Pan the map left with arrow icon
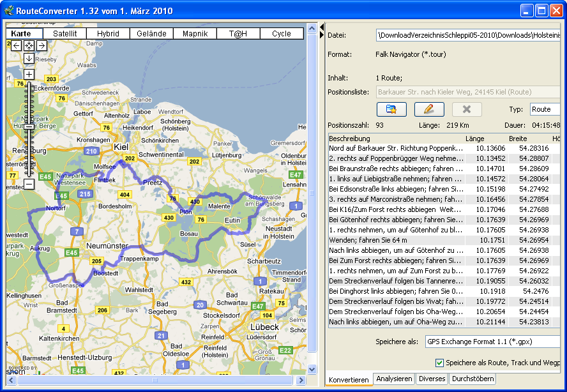The width and height of the screenshot is (567, 392). tap(16, 45)
